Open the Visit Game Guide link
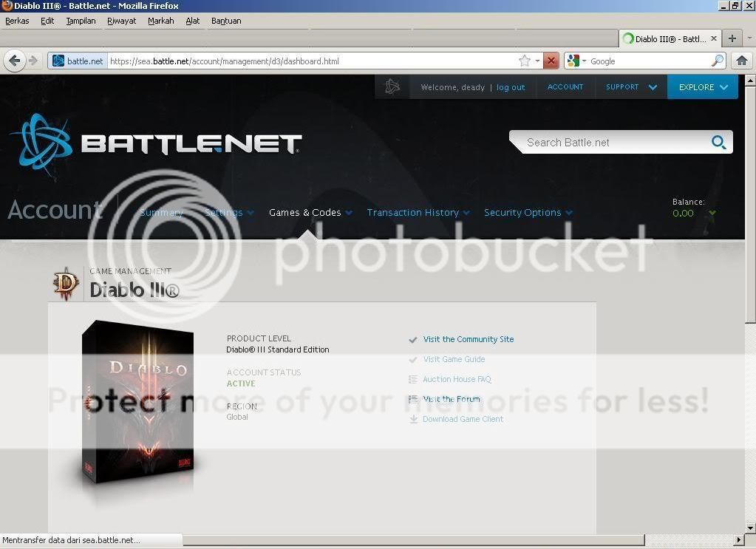 point(454,359)
